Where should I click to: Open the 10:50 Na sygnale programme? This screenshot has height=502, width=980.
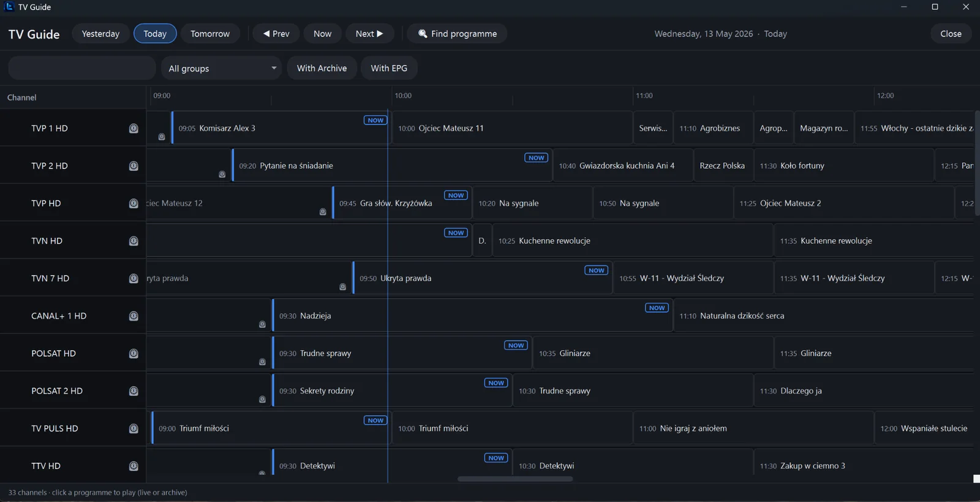pos(663,203)
